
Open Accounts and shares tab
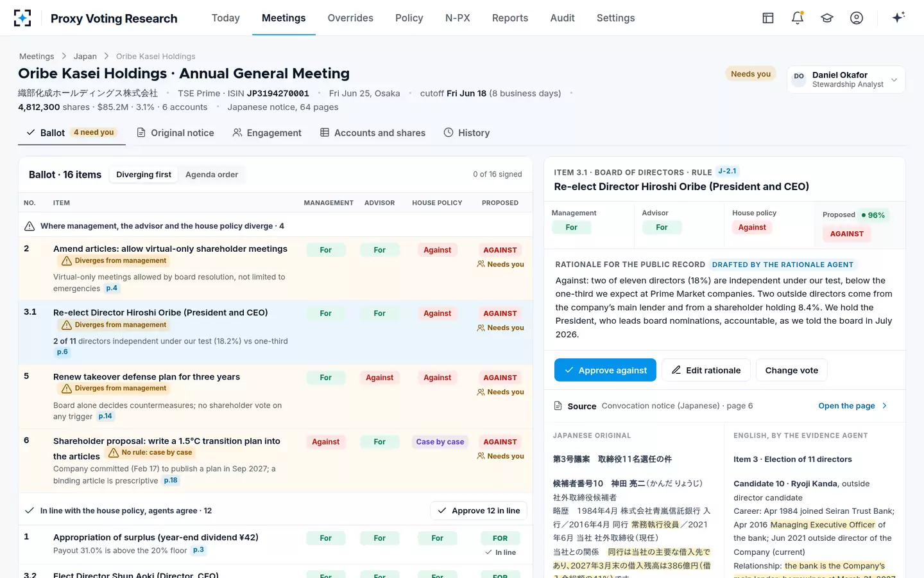tap(373, 133)
